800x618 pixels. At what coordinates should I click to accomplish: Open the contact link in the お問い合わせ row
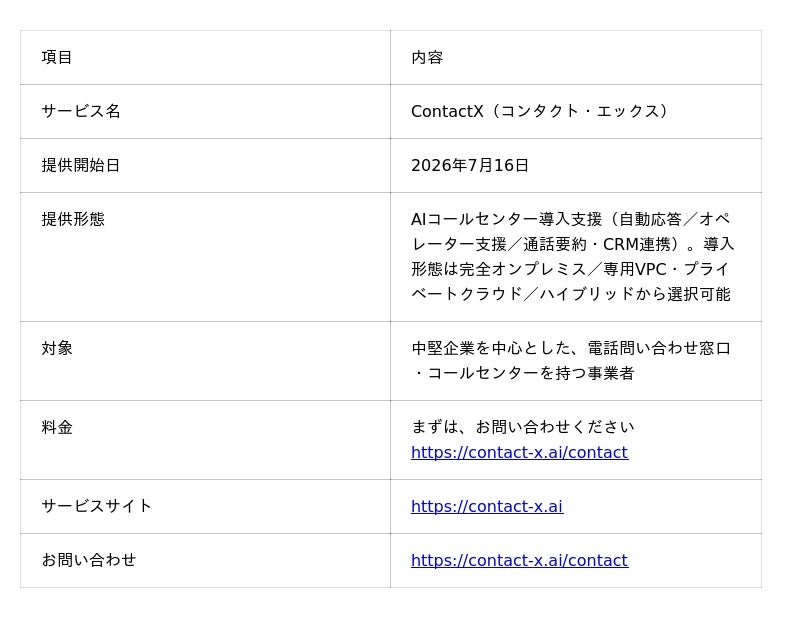tap(519, 561)
